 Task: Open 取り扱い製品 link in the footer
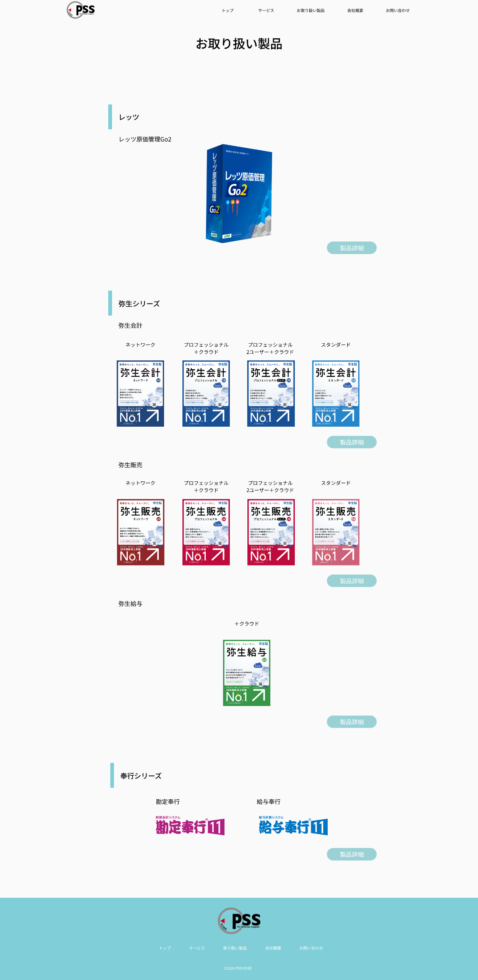point(235,948)
